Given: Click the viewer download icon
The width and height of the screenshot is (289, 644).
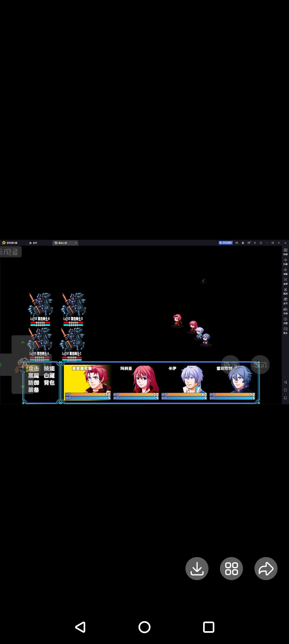Looking at the screenshot, I should click(197, 569).
